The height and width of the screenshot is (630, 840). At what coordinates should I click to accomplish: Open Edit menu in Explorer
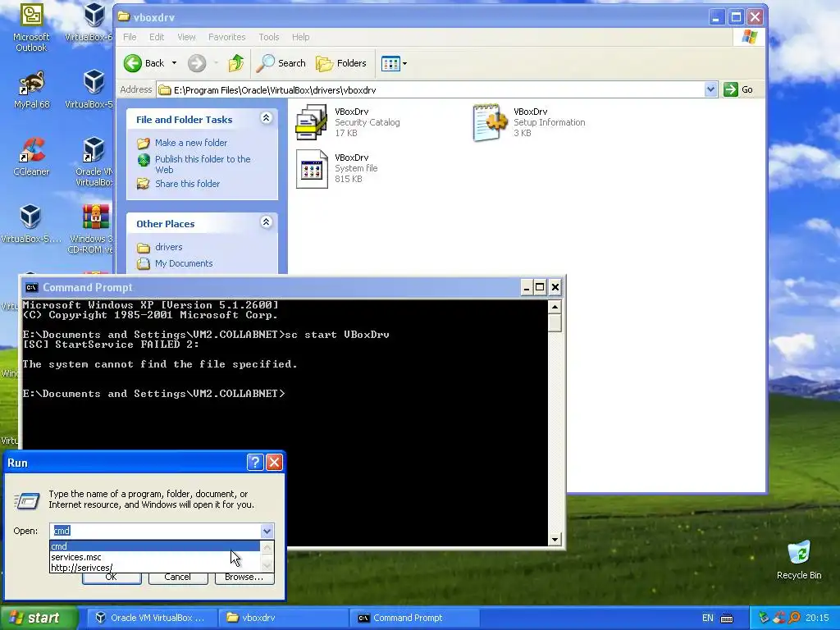(x=157, y=37)
